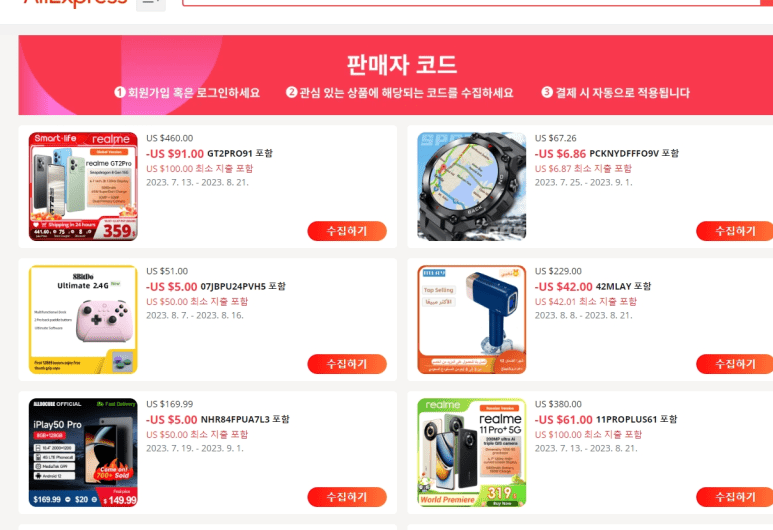This screenshot has height=530, width=773.
Task: Open the blue hair removal device image
Action: click(472, 319)
